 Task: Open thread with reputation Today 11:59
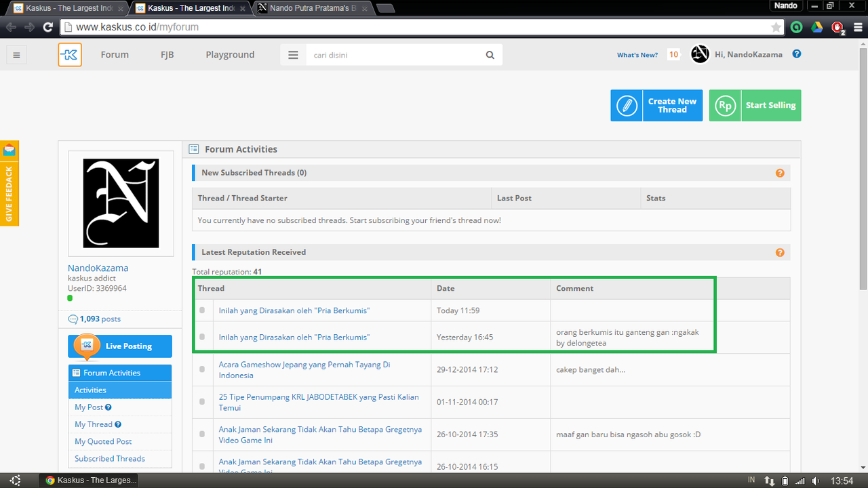point(294,310)
